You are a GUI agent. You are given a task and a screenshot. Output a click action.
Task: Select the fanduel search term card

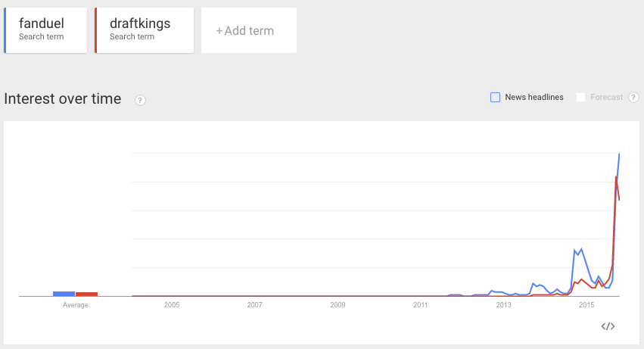(46, 30)
